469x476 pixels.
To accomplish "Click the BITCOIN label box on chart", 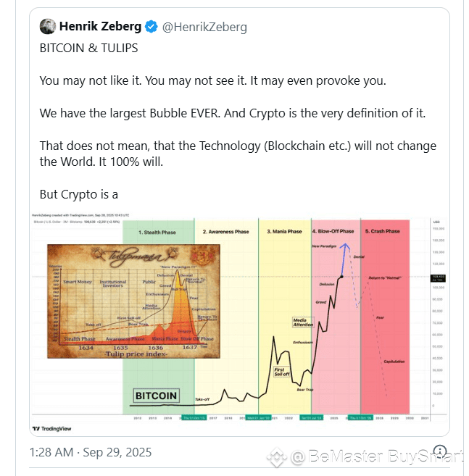I will [x=156, y=396].
